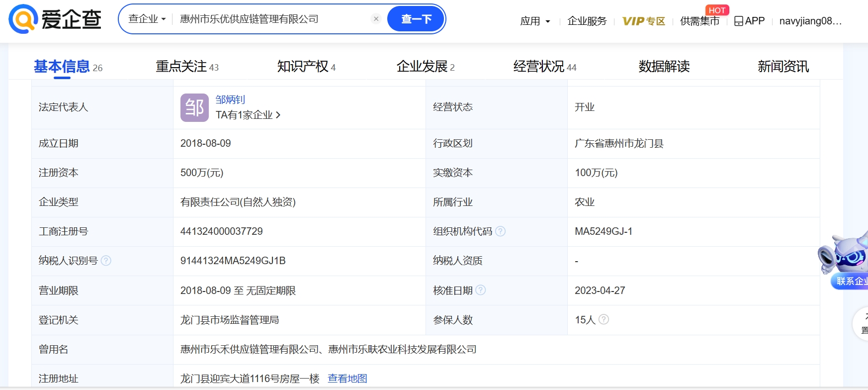Viewport: 868px width, 390px height.
Task: Expand the 应用 dropdown menu
Action: tap(535, 21)
